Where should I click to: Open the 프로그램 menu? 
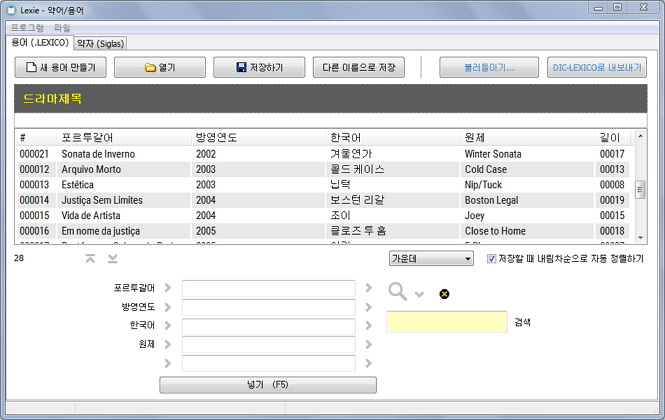(27, 28)
